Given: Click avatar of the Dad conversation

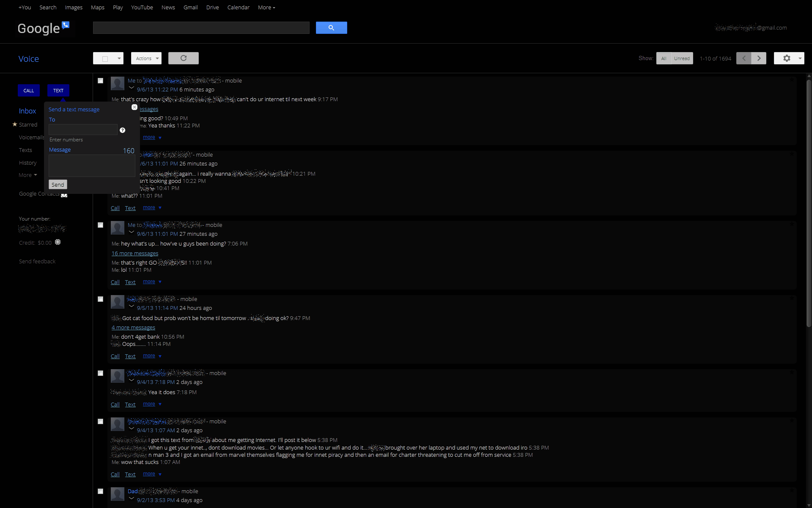Looking at the screenshot, I should (x=118, y=494).
